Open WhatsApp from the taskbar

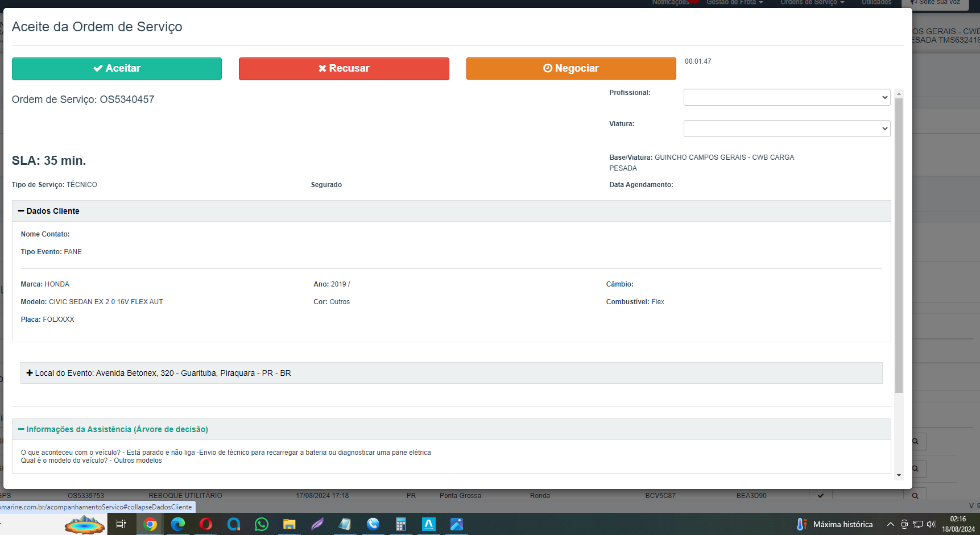coord(262,524)
